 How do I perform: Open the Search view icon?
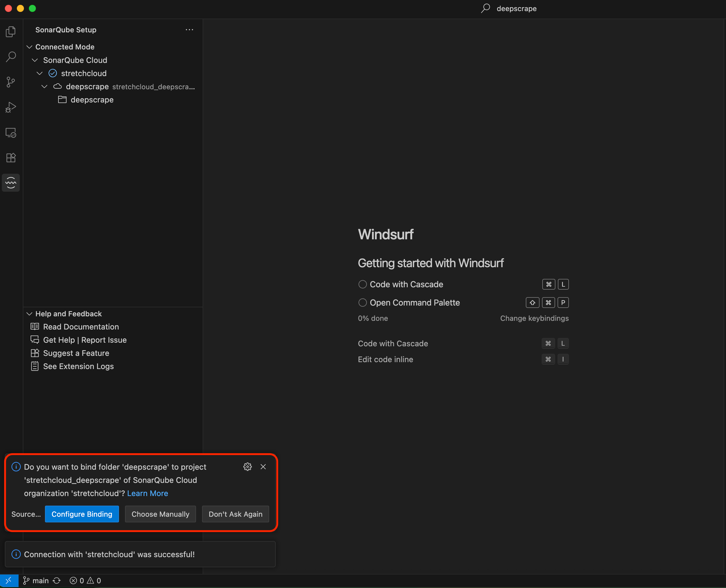(x=11, y=57)
